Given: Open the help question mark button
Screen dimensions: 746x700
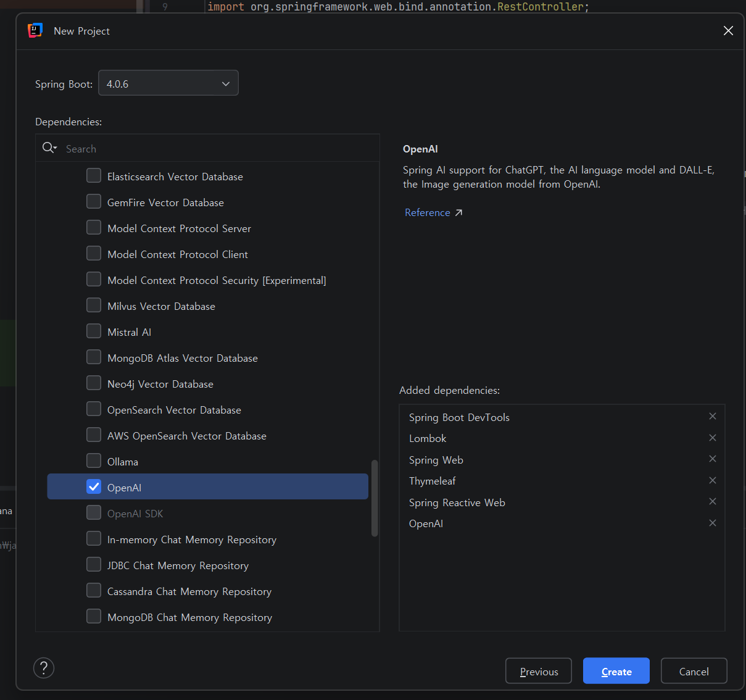Looking at the screenshot, I should (x=44, y=668).
